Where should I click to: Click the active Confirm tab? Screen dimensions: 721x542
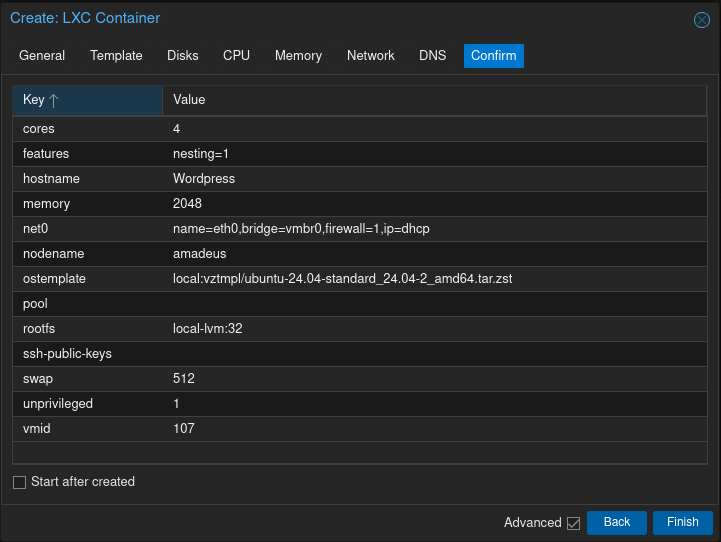pos(493,56)
